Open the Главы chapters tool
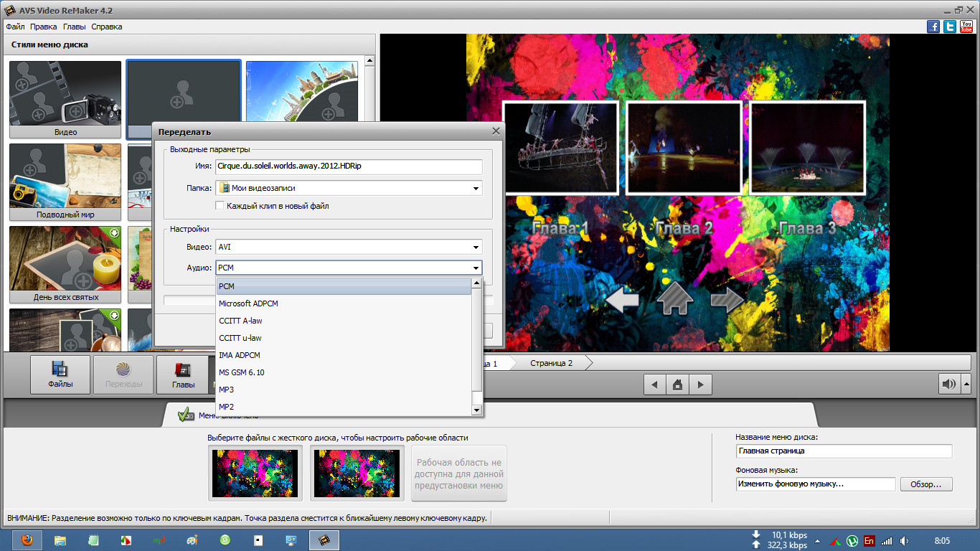 [183, 375]
